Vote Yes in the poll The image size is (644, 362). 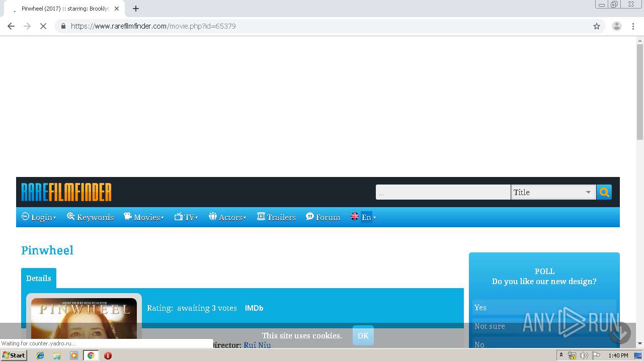pyautogui.click(x=544, y=308)
